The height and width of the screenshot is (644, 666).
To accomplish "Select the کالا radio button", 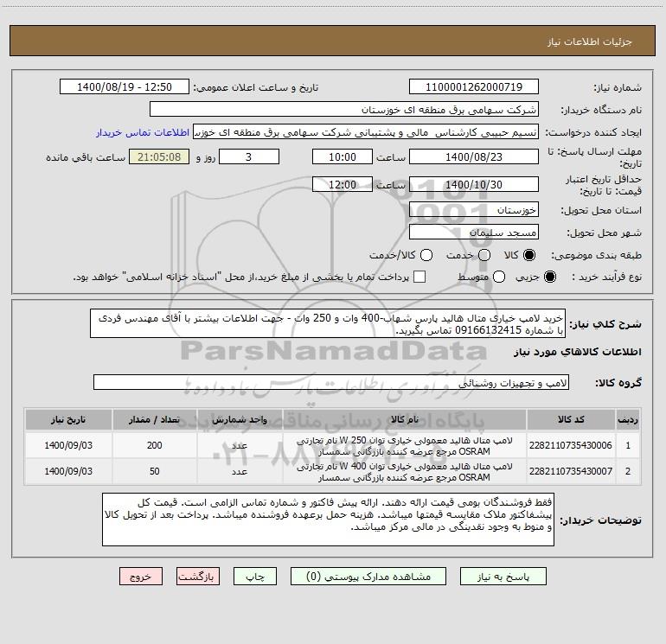I will [529, 255].
